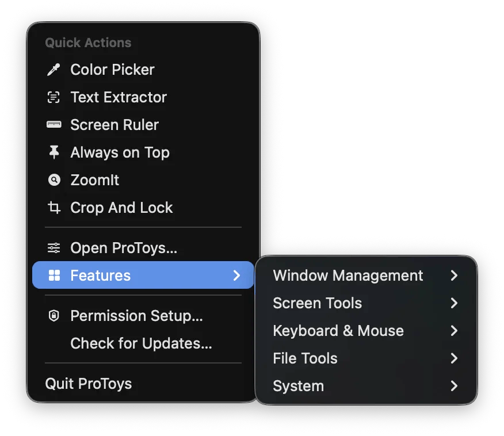Screen dimensions: 504x436
Task: Choose the Crop And Lock entry
Action: pyautogui.click(x=143, y=208)
